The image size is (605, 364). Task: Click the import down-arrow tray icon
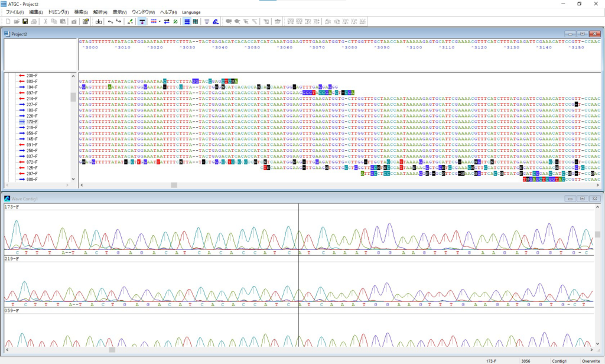(99, 22)
